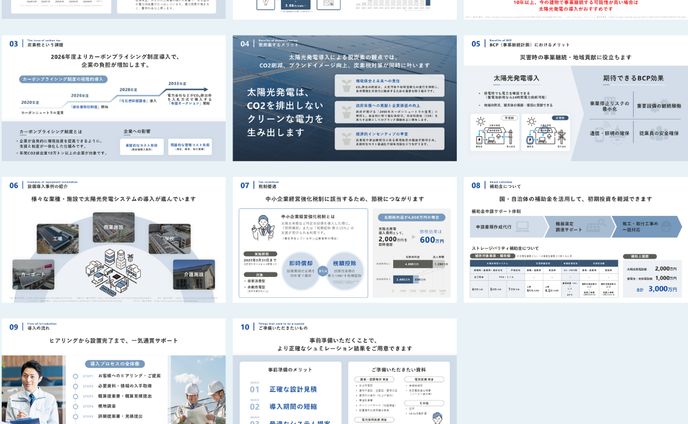This screenshot has height=424, width=688.
Task: Click the left house power diagram in slide 05
Action: click(494, 133)
